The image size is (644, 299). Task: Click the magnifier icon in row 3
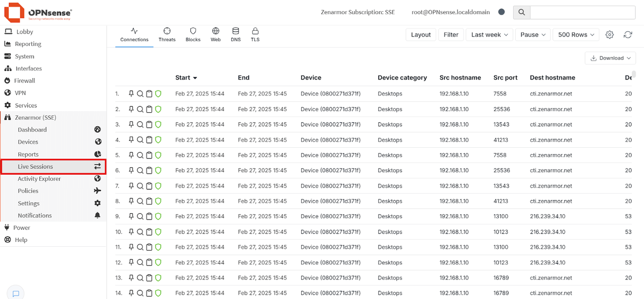140,124
